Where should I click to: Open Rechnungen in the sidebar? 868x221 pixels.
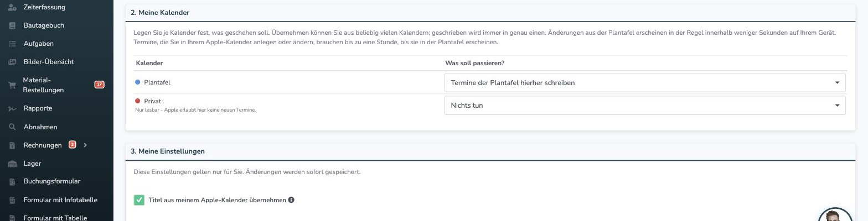(43, 145)
